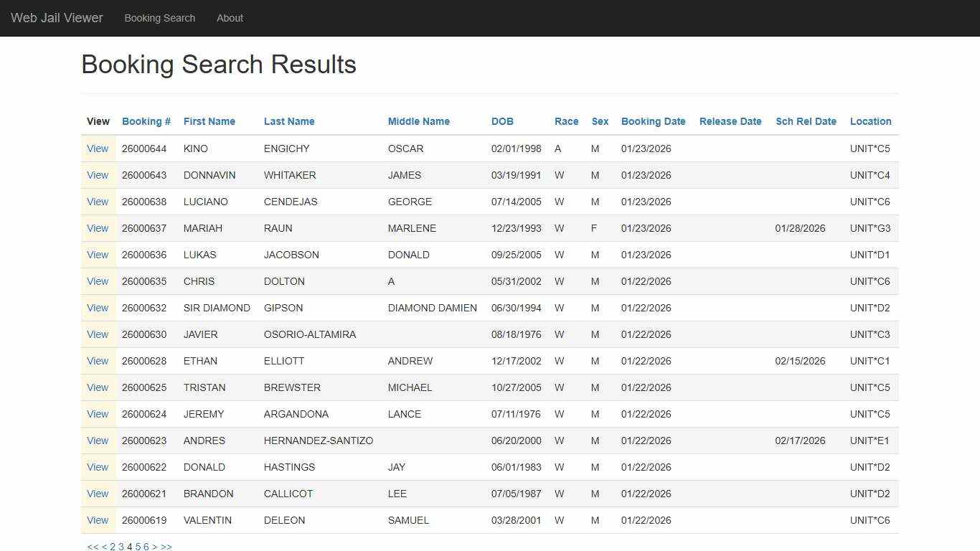
Task: Go to the next page using >
Action: pyautogui.click(x=155, y=546)
